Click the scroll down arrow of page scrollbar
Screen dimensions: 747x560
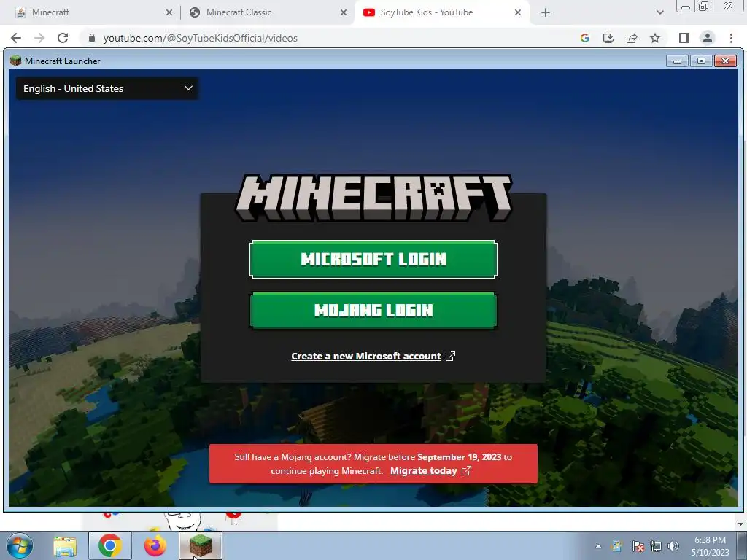click(x=740, y=524)
